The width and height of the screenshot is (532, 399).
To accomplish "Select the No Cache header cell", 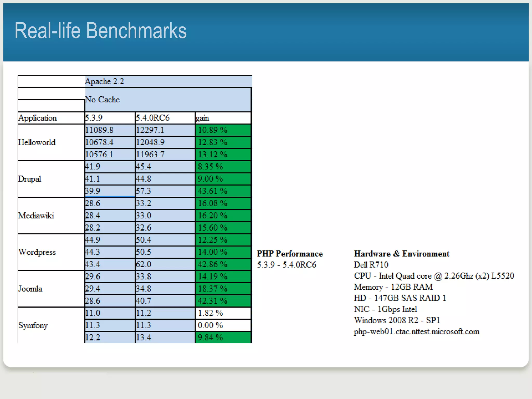I will tap(168, 100).
